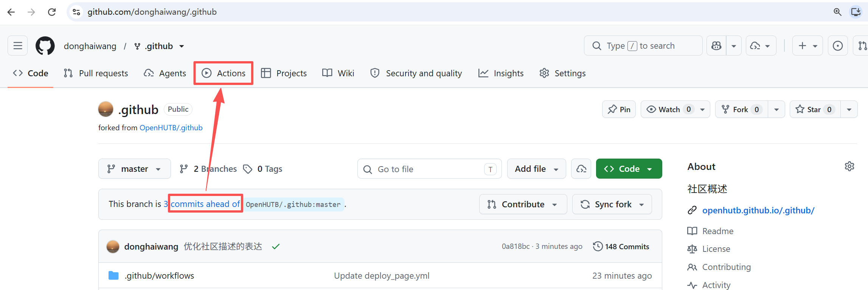Pin the .github repository
This screenshot has width=868, height=290.
click(619, 110)
